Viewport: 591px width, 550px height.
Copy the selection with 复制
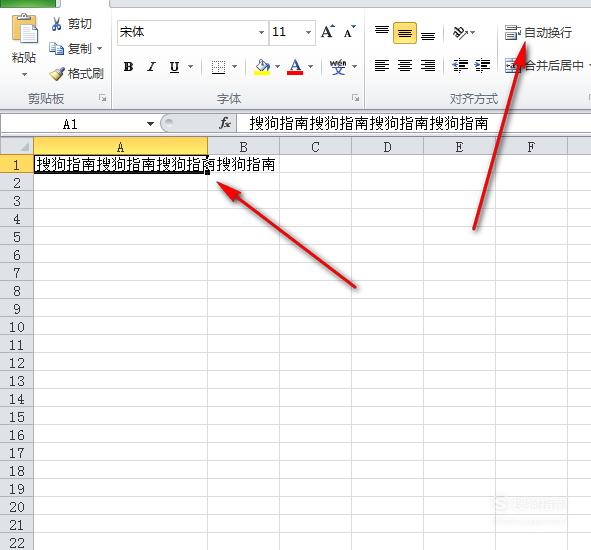pyautogui.click(x=71, y=49)
